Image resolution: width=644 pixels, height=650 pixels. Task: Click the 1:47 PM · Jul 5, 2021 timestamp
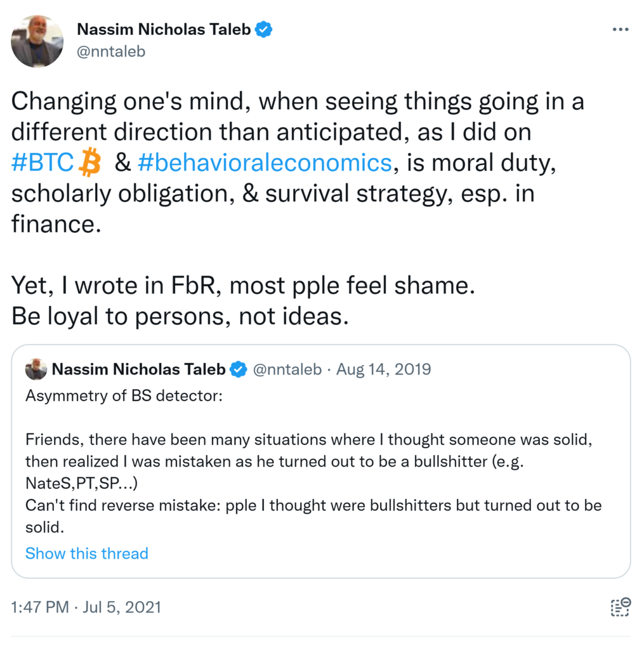tap(86, 607)
